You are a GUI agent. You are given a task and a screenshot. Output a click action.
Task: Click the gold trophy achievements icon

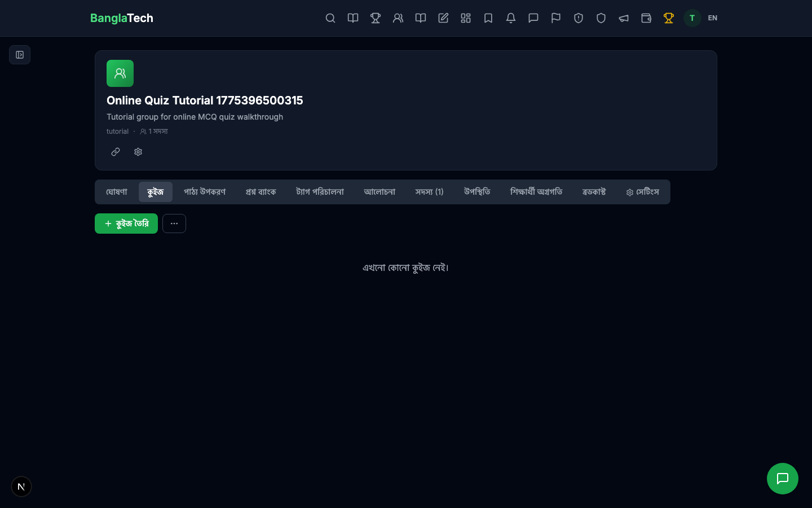pyautogui.click(x=669, y=18)
